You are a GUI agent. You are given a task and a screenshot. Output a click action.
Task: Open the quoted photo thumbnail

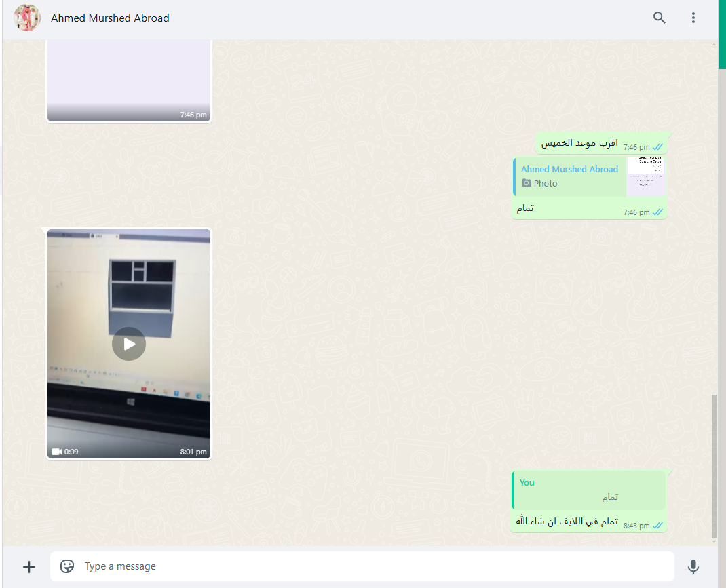(645, 177)
